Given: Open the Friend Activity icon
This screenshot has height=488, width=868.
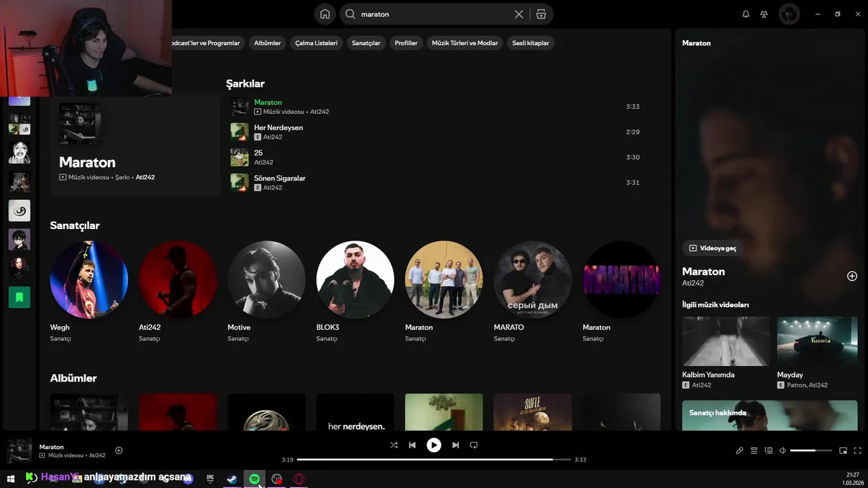Looking at the screenshot, I should click(x=764, y=14).
